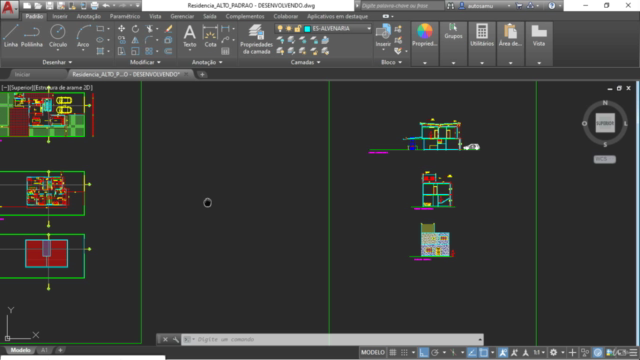
Task: Select the Polilinha tool
Action: coord(32,36)
